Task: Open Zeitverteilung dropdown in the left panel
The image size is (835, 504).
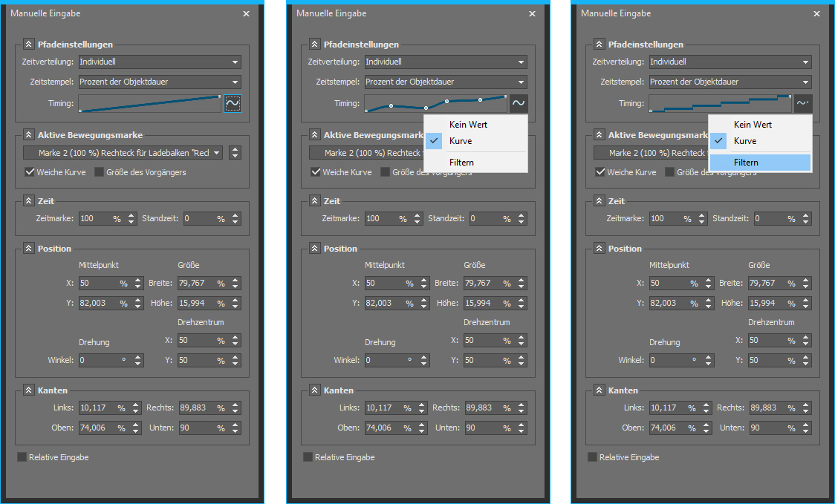Action: pos(159,62)
